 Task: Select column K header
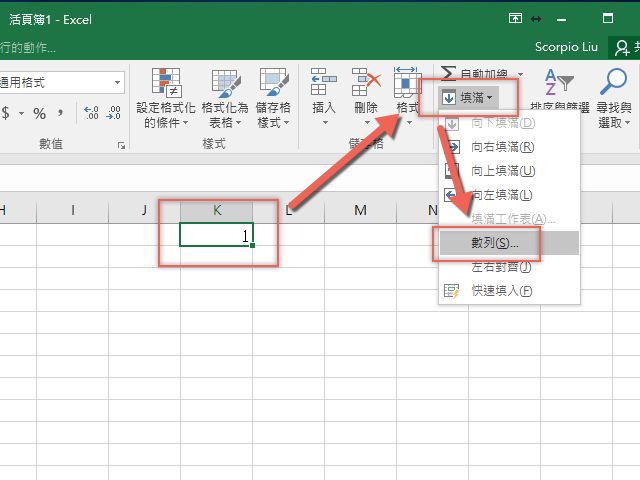coord(217,211)
